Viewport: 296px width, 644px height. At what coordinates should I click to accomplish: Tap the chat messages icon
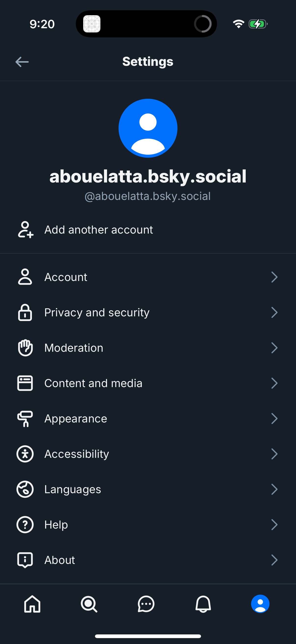click(146, 605)
